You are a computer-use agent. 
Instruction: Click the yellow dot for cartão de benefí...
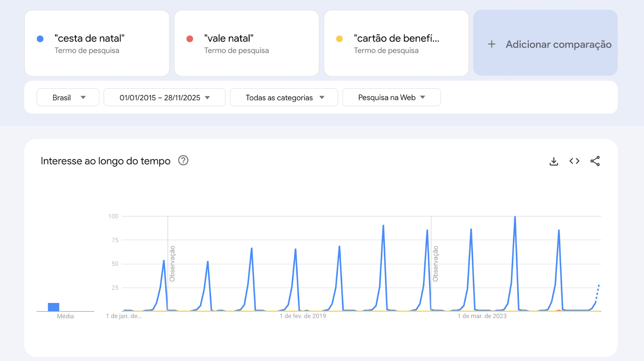pyautogui.click(x=339, y=39)
